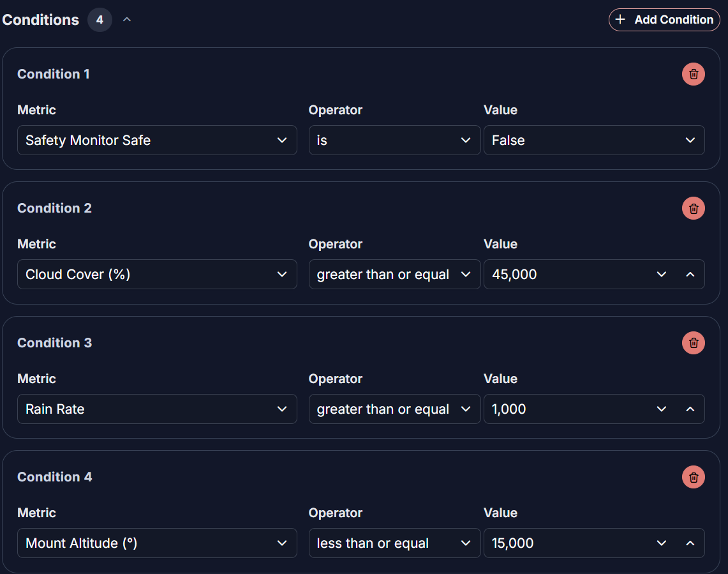Delete Condition 1 with trash icon
728x574 pixels.
click(694, 74)
